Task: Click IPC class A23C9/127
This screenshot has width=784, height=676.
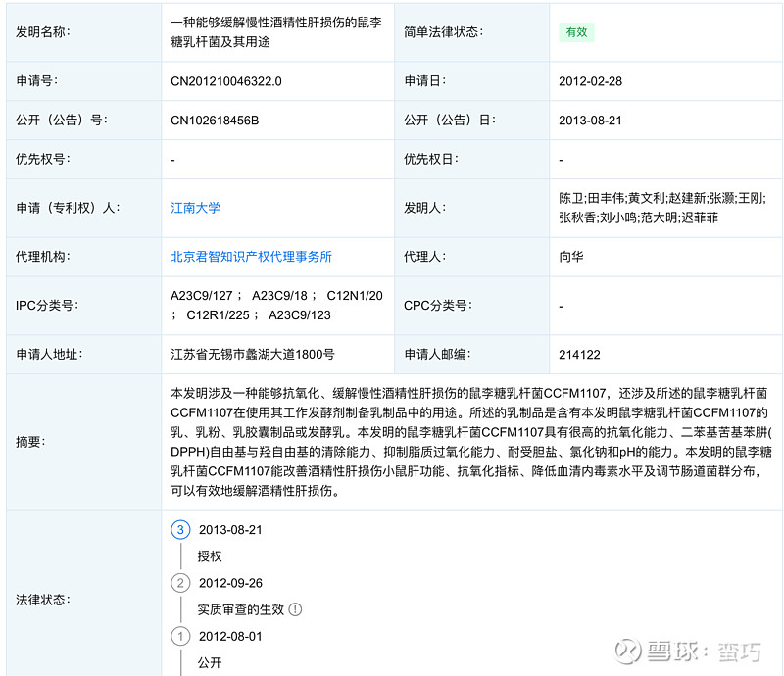Action: click(x=202, y=296)
